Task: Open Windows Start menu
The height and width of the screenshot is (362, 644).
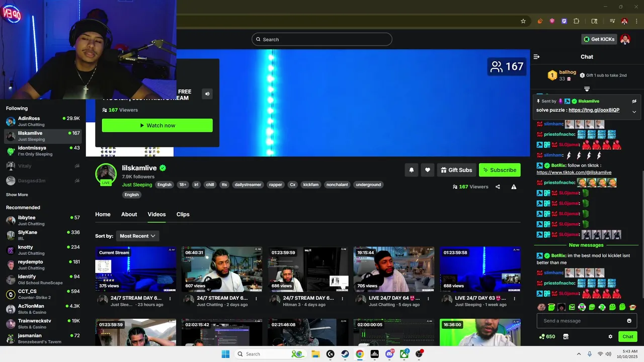Action: (x=225, y=354)
